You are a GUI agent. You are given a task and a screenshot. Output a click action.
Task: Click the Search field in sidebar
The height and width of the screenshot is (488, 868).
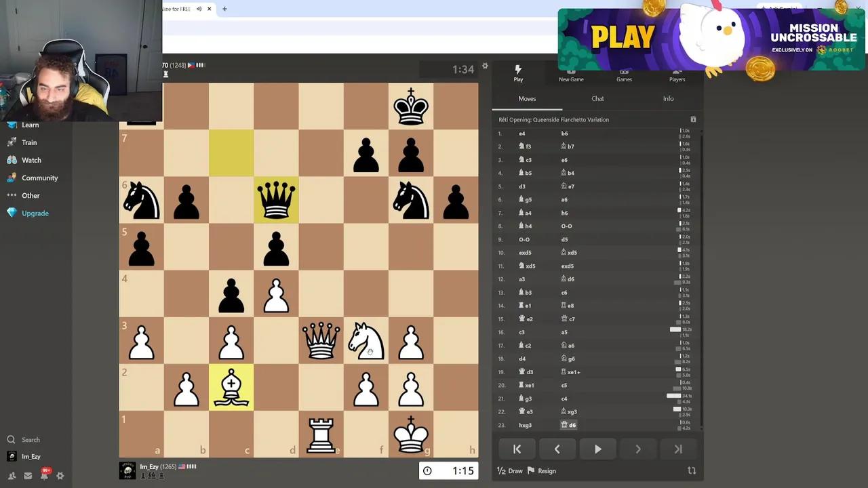[x=31, y=440]
